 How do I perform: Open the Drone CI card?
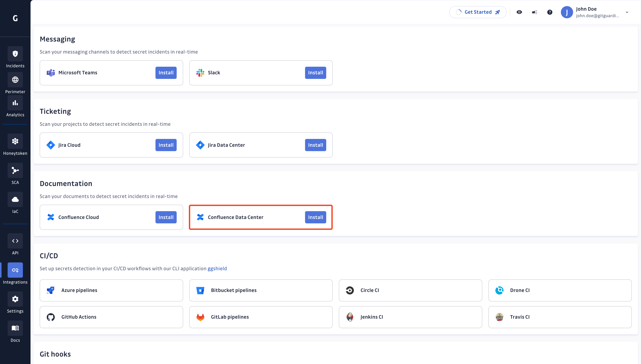tap(560, 290)
